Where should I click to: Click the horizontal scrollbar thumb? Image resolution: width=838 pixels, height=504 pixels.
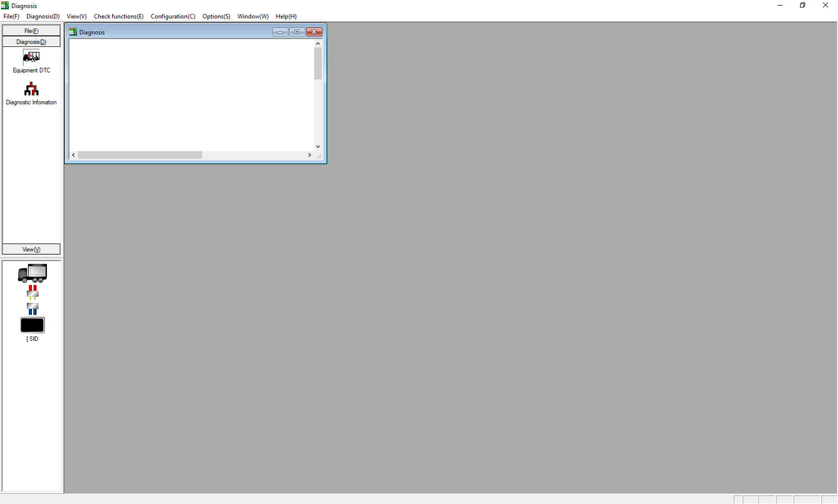[x=140, y=155]
